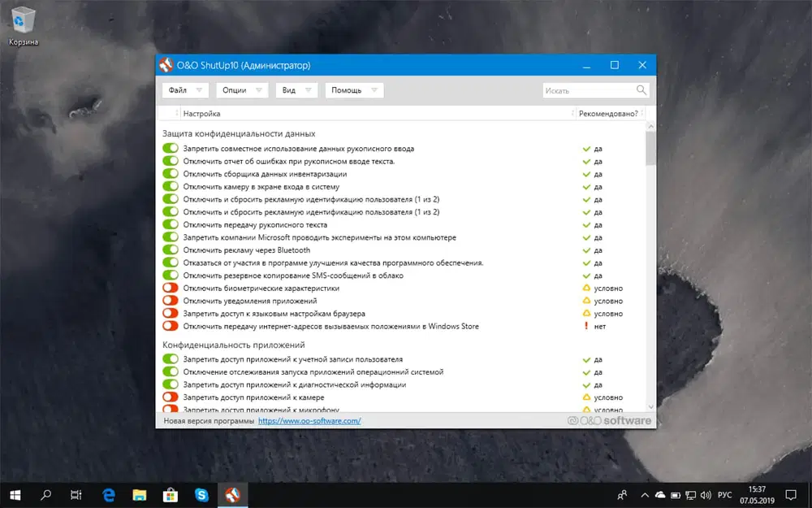Open the Microsoft Store icon
812x508 pixels.
point(171,494)
